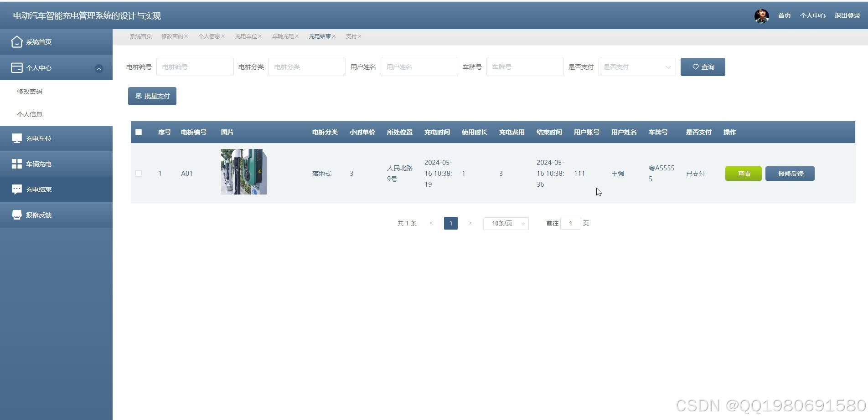868x420 pixels.
Task: Open 报修反馈 in the sidebar
Action: [x=56, y=215]
